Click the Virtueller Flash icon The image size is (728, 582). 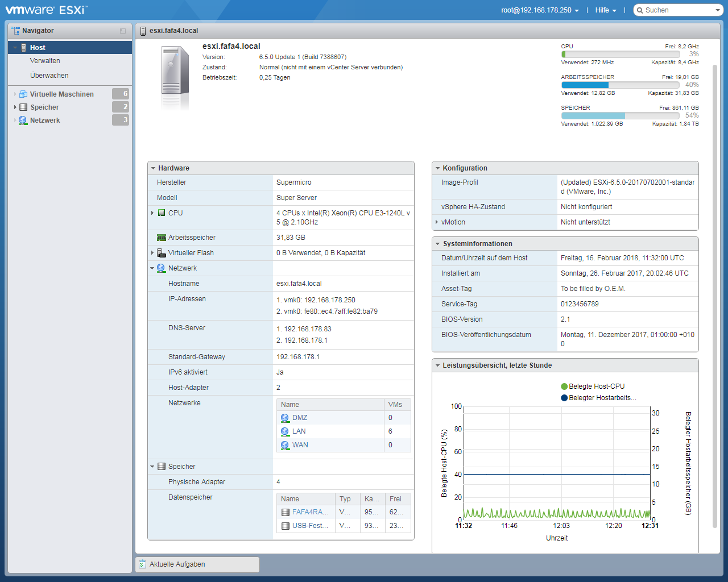(x=162, y=253)
